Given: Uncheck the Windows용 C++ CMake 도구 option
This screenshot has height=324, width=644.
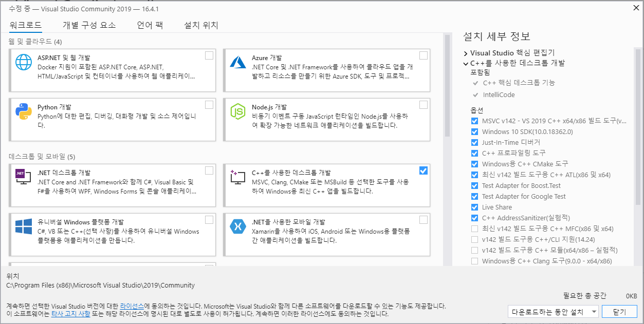Looking at the screenshot, I should tap(474, 164).
